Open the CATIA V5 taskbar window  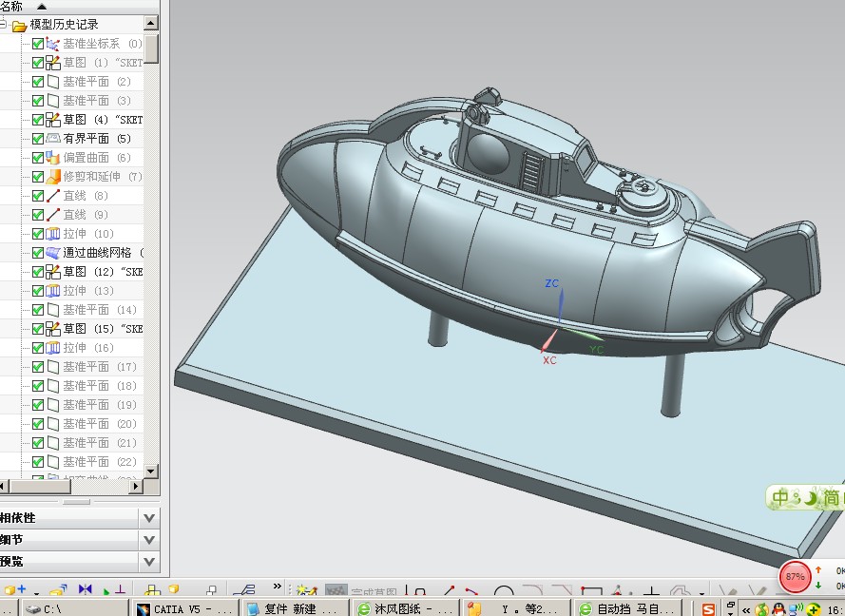183,608
